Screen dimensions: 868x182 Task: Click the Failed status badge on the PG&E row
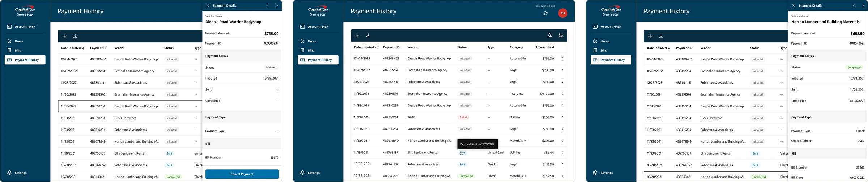click(x=463, y=117)
